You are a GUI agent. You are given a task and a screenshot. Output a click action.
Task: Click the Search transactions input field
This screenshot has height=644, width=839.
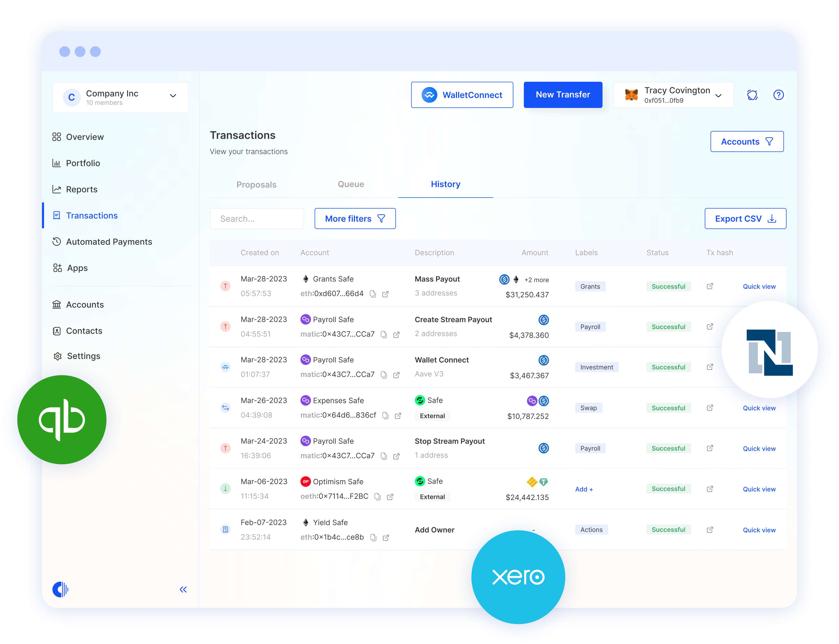pos(256,219)
